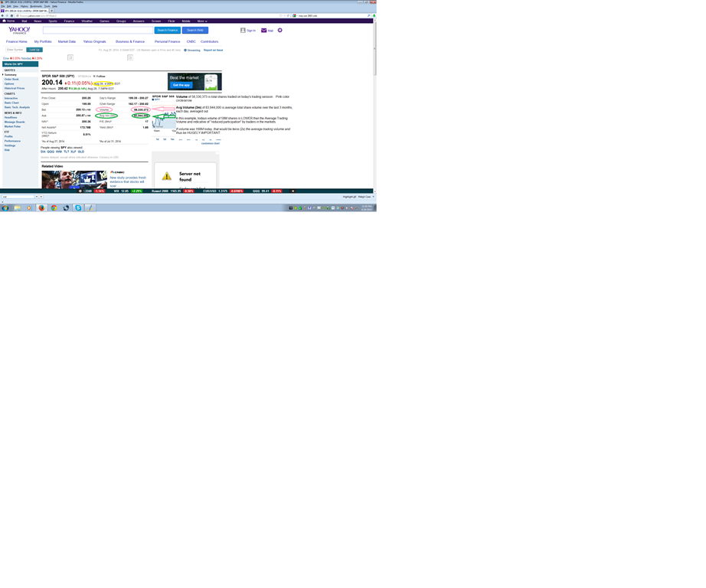706x588 pixels.
Task: Open the History menu
Action: pos(25,6)
